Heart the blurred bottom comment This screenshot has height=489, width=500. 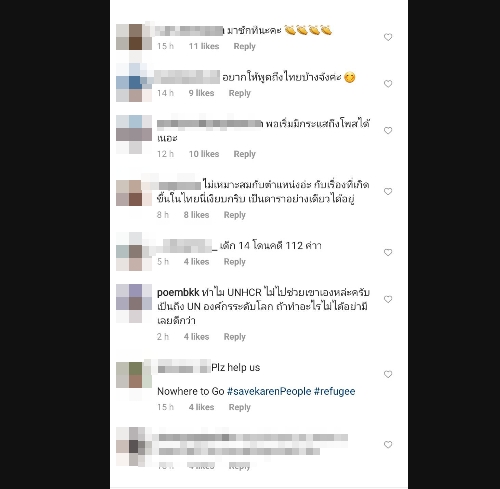coord(388,444)
